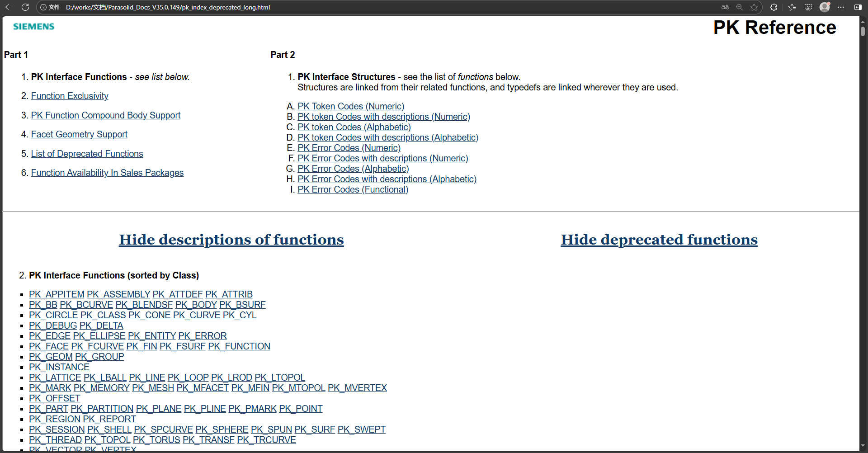Click the file info icon in address bar
The width and height of the screenshot is (868, 453).
pos(44,7)
